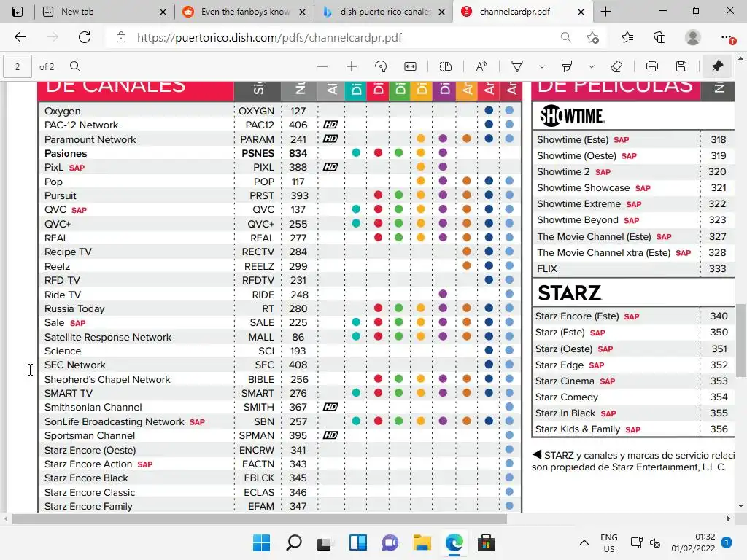Refresh the page with reload icon

coord(85,37)
